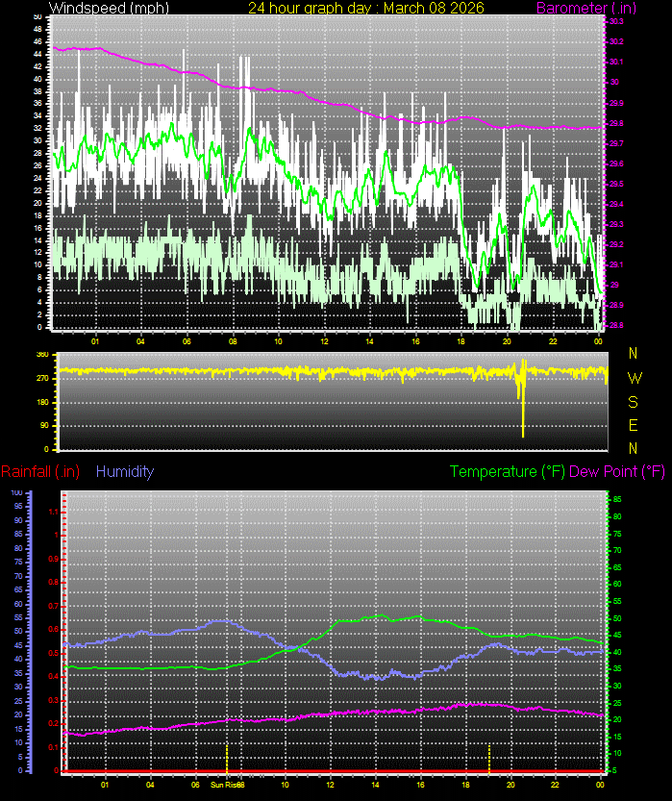Click the '50' temperature axis value
Viewport: 672px width, 801px height.
(617, 618)
